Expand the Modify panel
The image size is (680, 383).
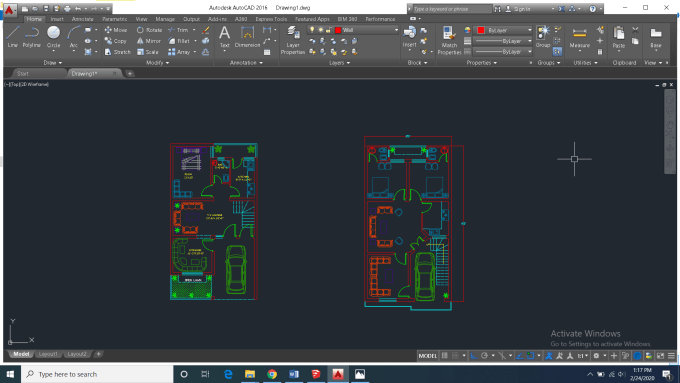point(157,63)
